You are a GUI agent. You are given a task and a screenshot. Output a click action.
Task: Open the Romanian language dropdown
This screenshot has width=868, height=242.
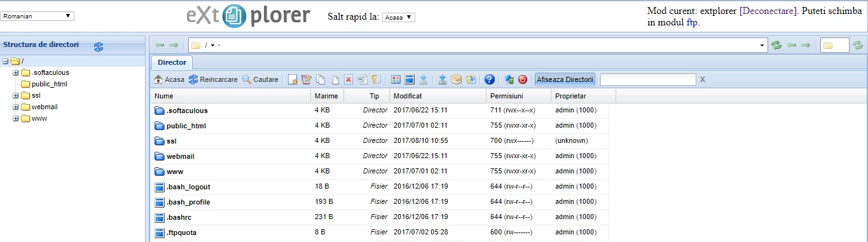coord(38,16)
